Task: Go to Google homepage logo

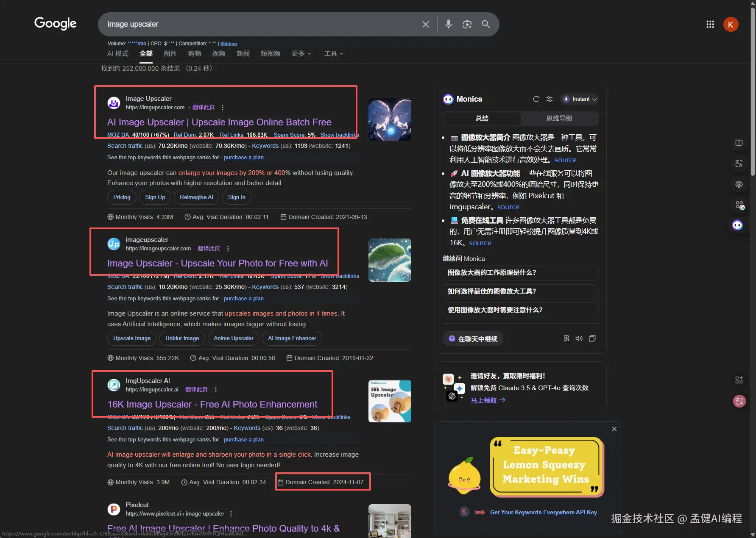Action: pyautogui.click(x=56, y=24)
